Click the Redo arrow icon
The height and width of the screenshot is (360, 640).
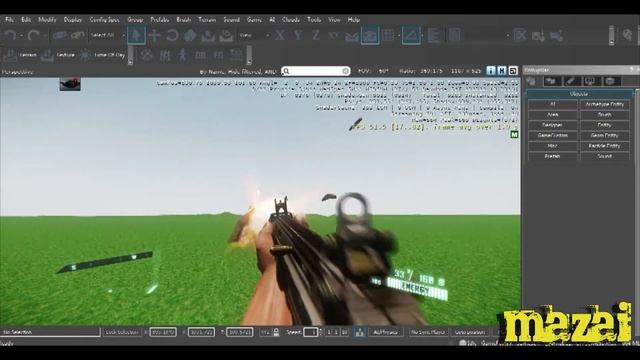pos(33,36)
